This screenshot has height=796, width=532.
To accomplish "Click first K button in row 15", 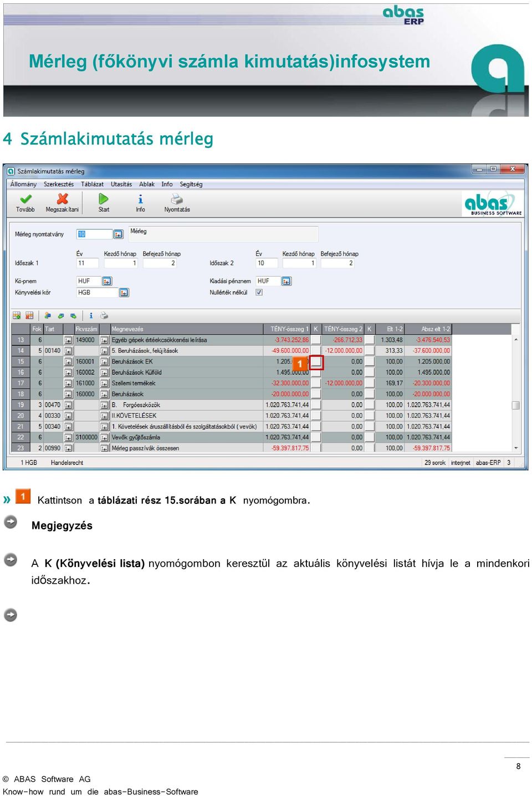I will coord(316,362).
